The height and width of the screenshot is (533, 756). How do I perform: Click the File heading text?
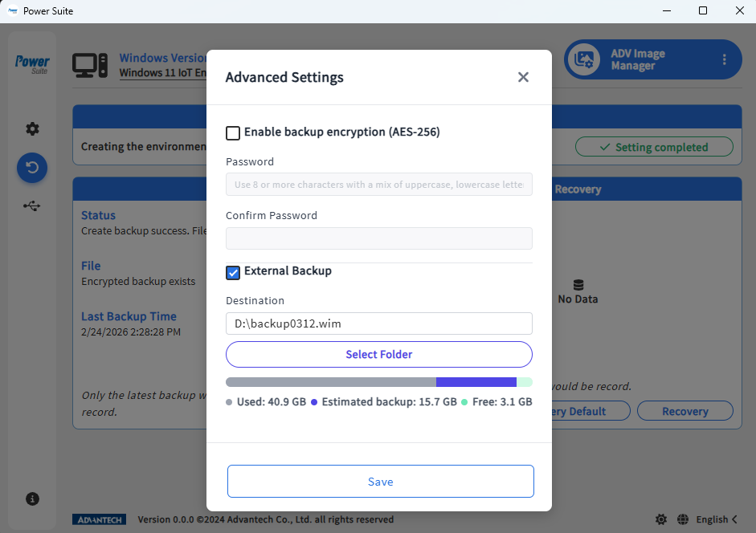pyautogui.click(x=91, y=266)
